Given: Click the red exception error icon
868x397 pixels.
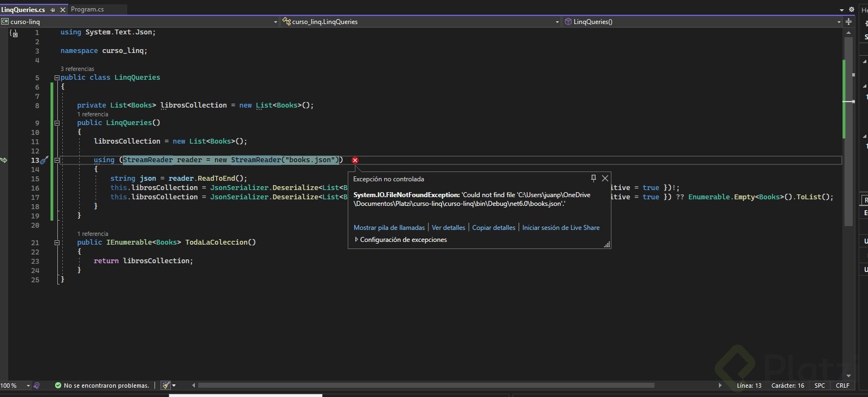Looking at the screenshot, I should 355,160.
